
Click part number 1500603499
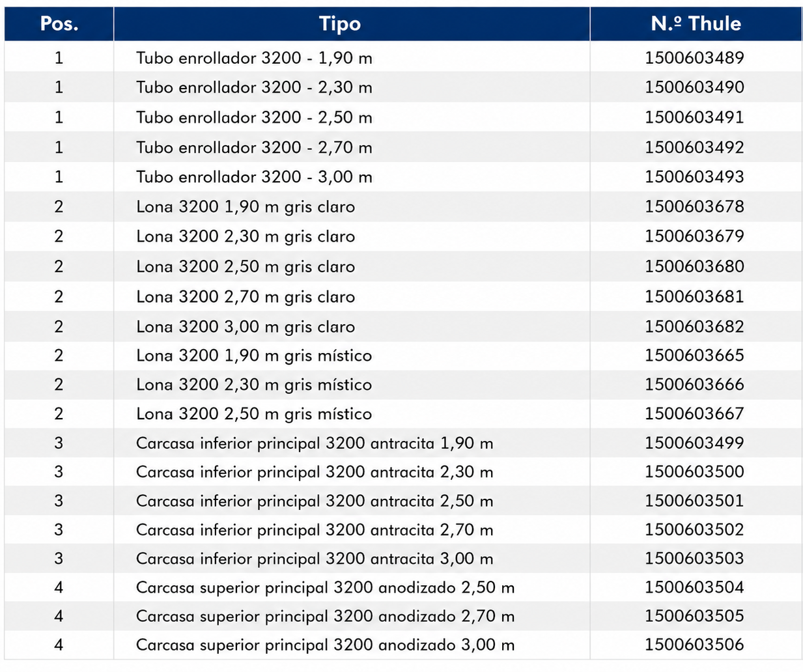[694, 443]
